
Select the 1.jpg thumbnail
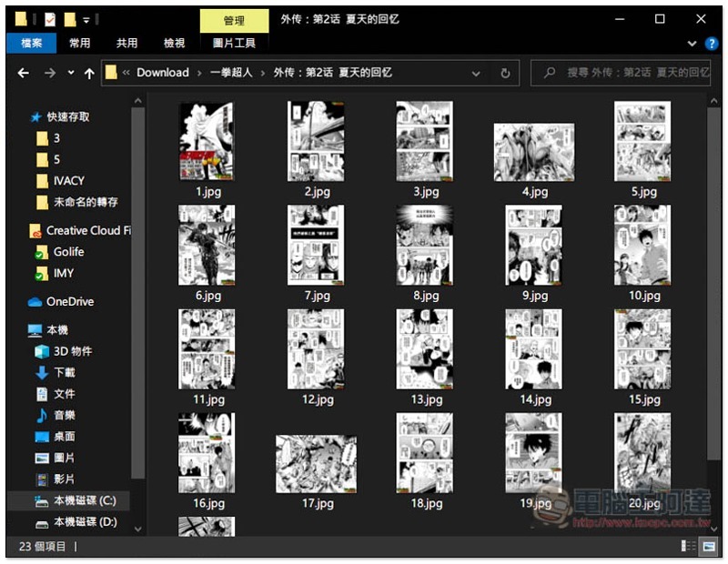tap(207, 141)
